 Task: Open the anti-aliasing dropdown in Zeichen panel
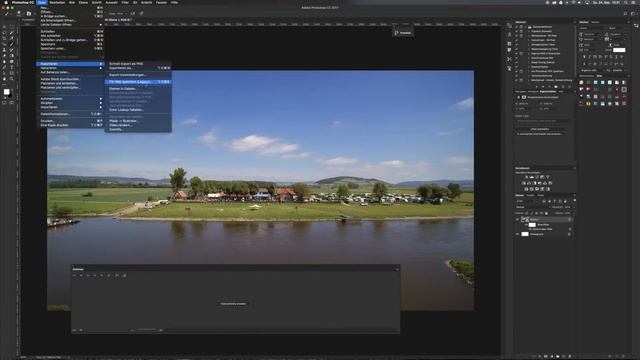click(x=617, y=70)
